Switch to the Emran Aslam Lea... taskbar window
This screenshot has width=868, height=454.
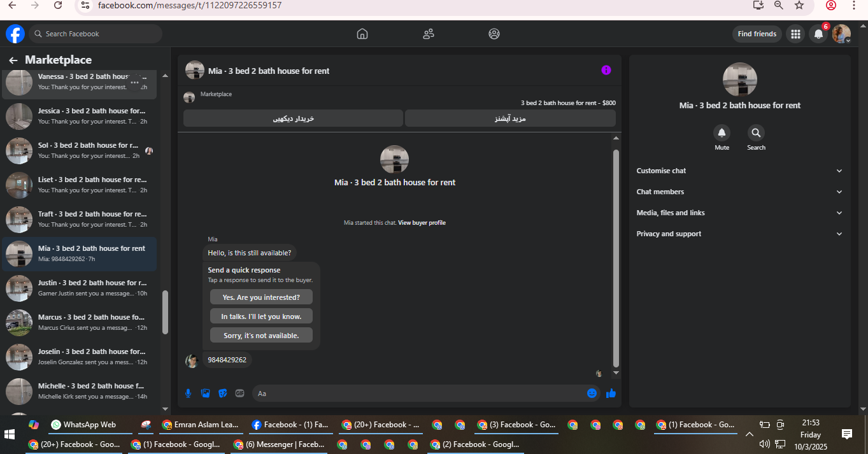pos(201,425)
